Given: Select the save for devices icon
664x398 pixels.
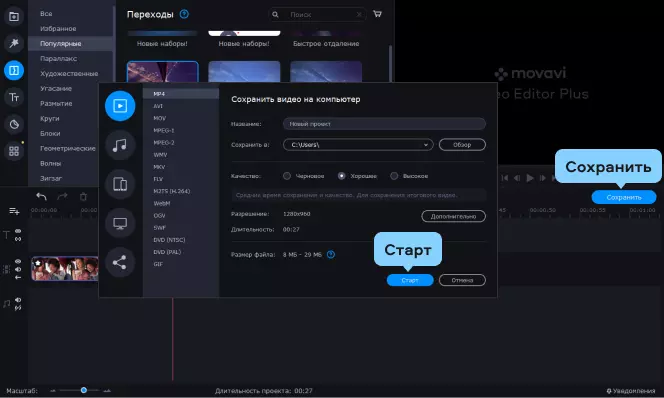Looking at the screenshot, I should (x=120, y=184).
